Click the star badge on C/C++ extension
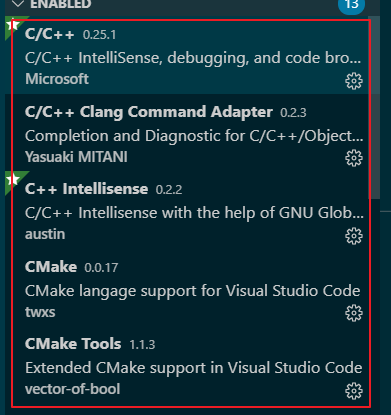Viewport: 391px width, 415px height. point(13,25)
